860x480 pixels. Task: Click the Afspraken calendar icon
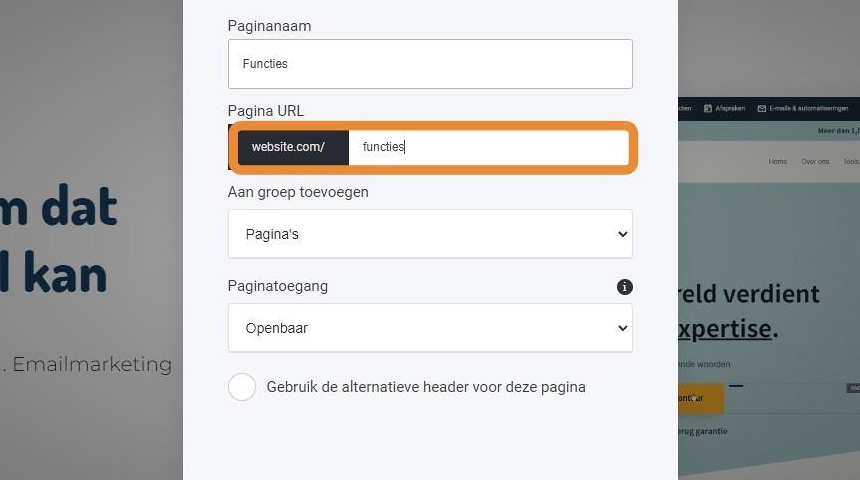click(708, 109)
